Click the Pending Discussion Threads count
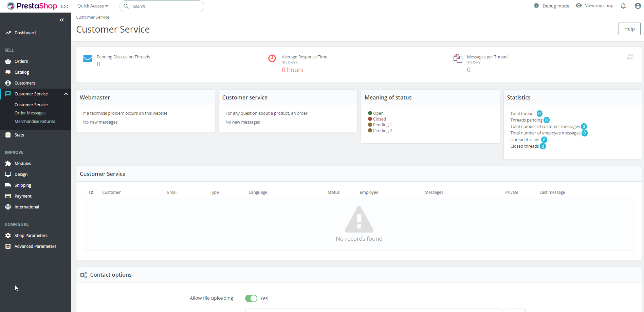644x312 pixels. (x=98, y=64)
